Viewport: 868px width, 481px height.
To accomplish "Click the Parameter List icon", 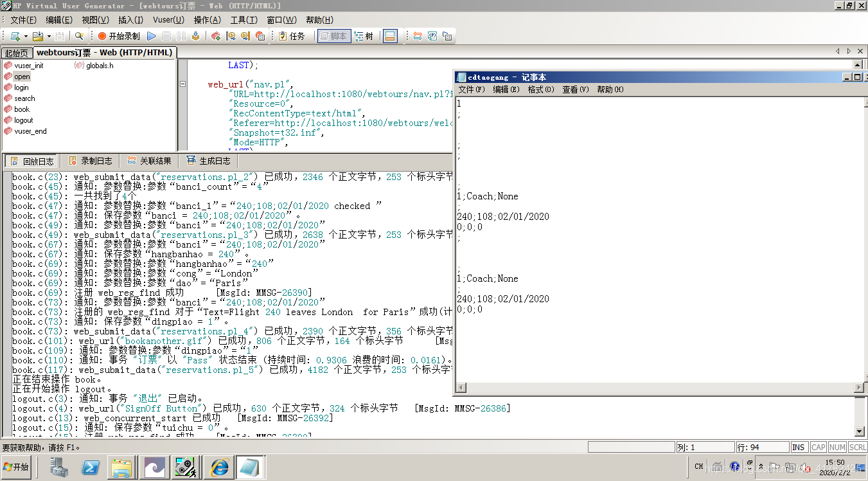I will click(418, 36).
